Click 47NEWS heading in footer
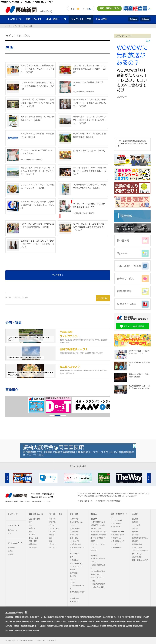 [10, 612]
